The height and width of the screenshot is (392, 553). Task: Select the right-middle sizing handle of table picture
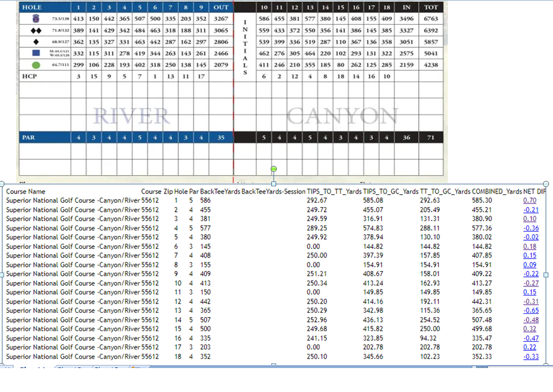[x=546, y=275]
